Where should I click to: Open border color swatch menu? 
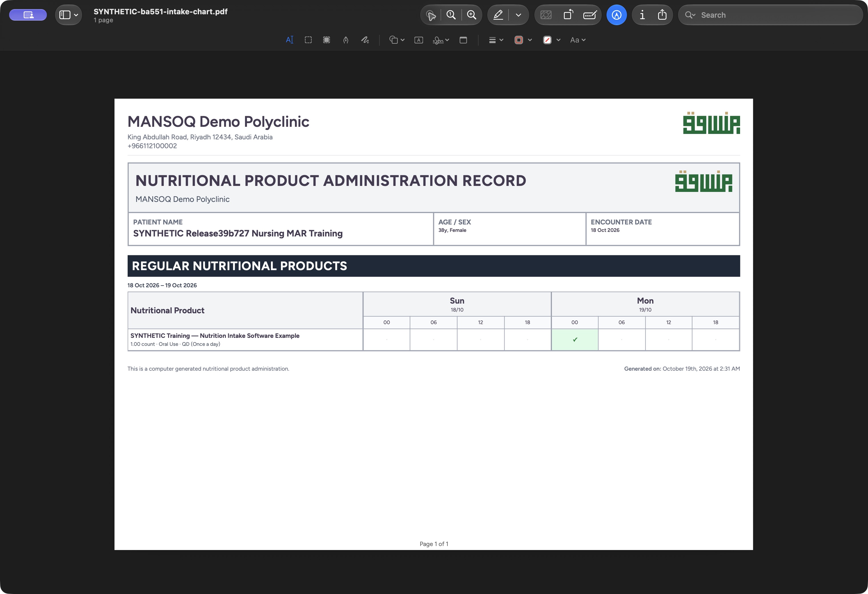[x=523, y=40]
